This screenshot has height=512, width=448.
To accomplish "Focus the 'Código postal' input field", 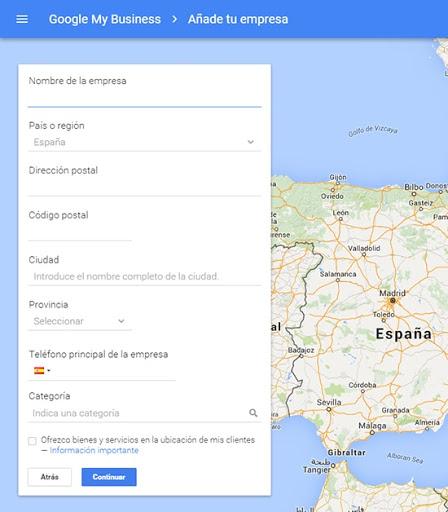I will pyautogui.click(x=80, y=232).
